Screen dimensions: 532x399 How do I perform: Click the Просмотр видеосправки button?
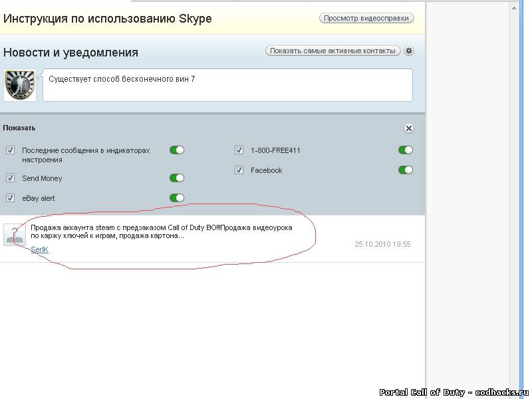point(366,19)
